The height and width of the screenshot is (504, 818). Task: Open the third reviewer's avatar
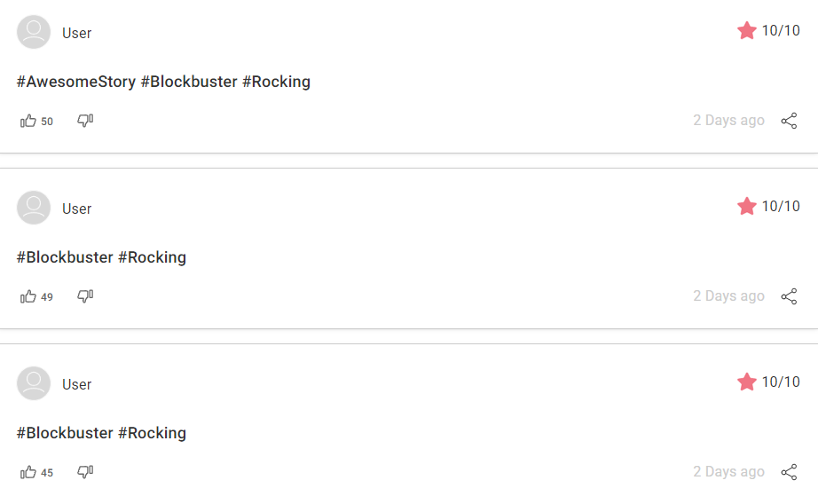point(34,383)
